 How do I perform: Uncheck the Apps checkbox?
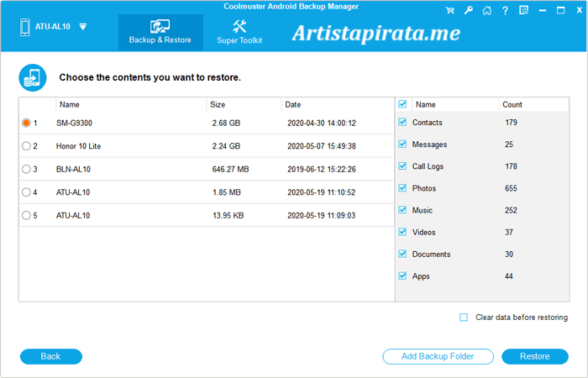pyautogui.click(x=402, y=276)
